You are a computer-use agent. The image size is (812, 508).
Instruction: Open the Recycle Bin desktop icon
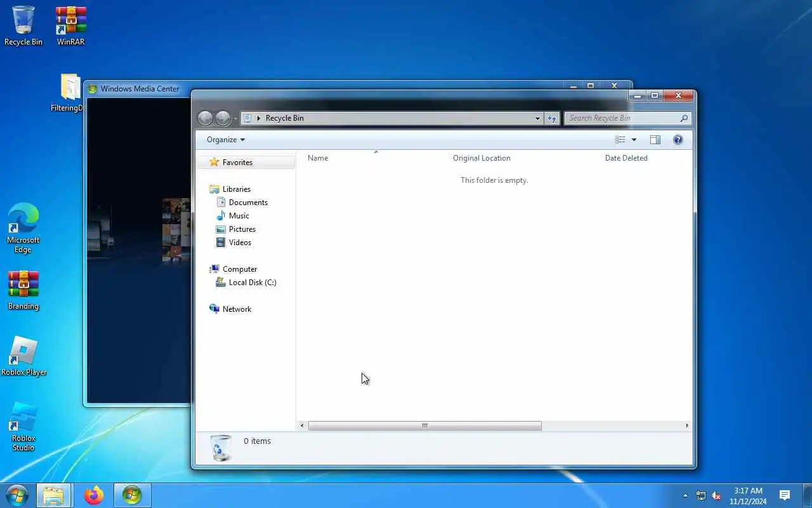click(23, 25)
